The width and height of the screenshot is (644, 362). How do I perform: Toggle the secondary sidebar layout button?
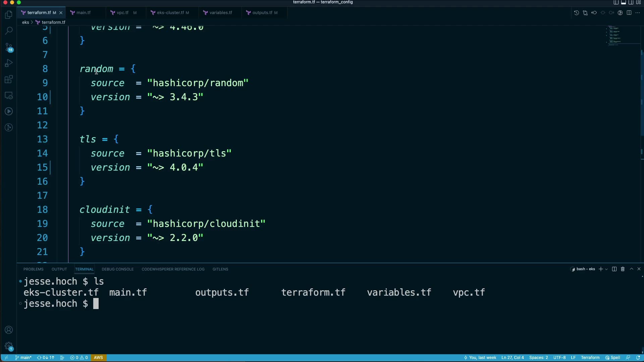[x=631, y=2]
